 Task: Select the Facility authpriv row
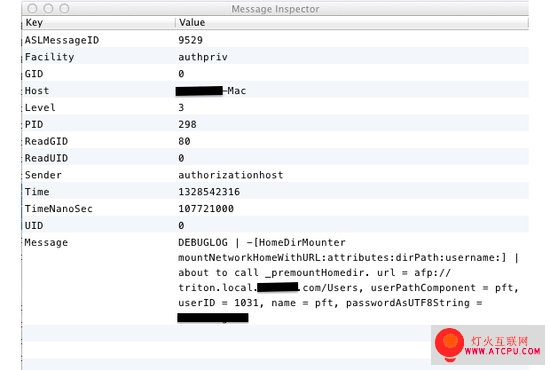[x=275, y=56]
